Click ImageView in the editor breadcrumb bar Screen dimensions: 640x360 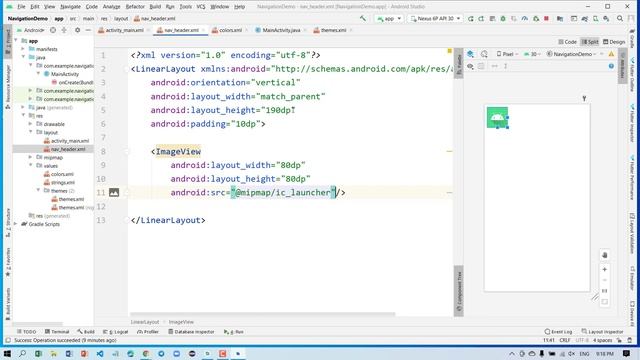coord(181,322)
